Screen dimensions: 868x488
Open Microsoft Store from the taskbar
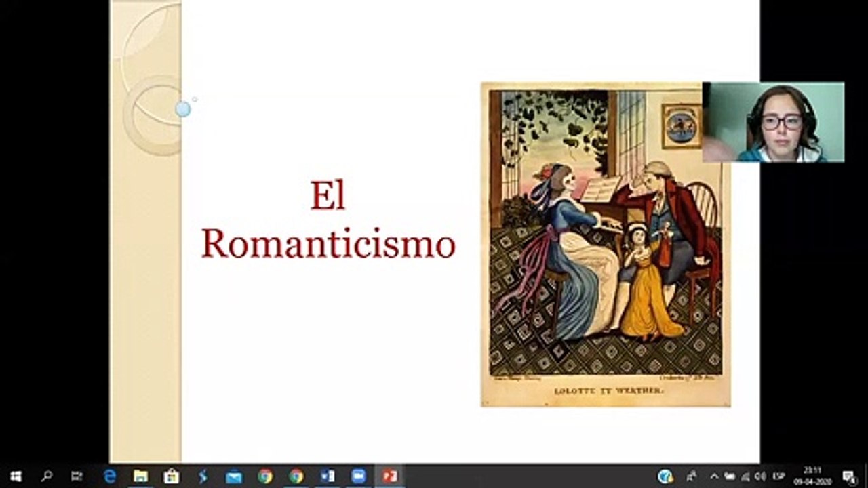[x=172, y=476]
